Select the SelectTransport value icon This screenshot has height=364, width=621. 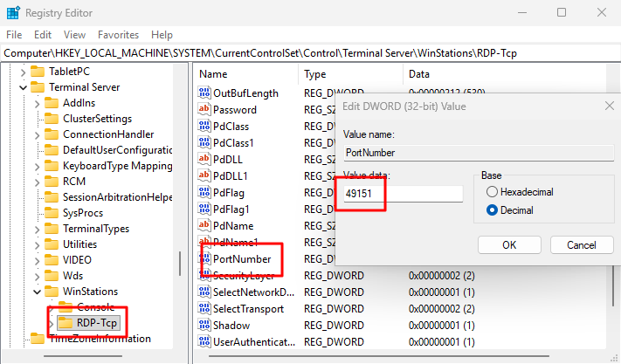[204, 309]
